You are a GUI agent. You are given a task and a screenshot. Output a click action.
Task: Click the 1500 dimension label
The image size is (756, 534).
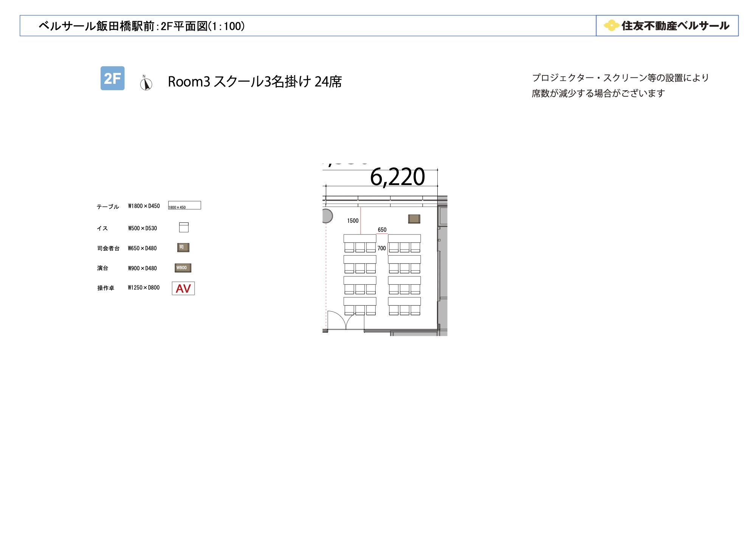(353, 221)
